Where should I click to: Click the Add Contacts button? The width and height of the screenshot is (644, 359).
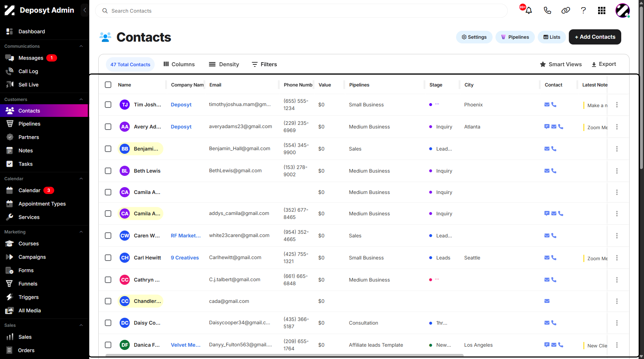point(595,37)
